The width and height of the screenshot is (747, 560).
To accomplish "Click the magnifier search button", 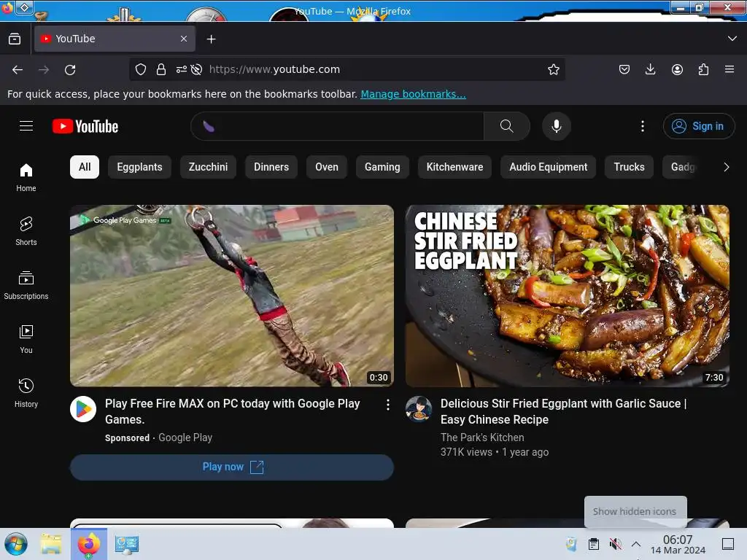I will [506, 126].
